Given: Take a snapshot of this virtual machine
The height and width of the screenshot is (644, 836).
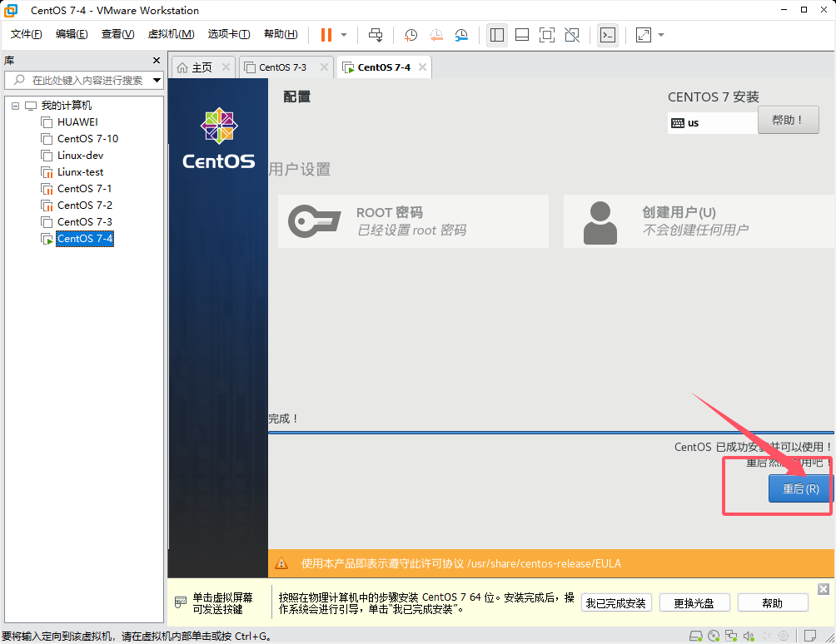Looking at the screenshot, I should (411, 35).
